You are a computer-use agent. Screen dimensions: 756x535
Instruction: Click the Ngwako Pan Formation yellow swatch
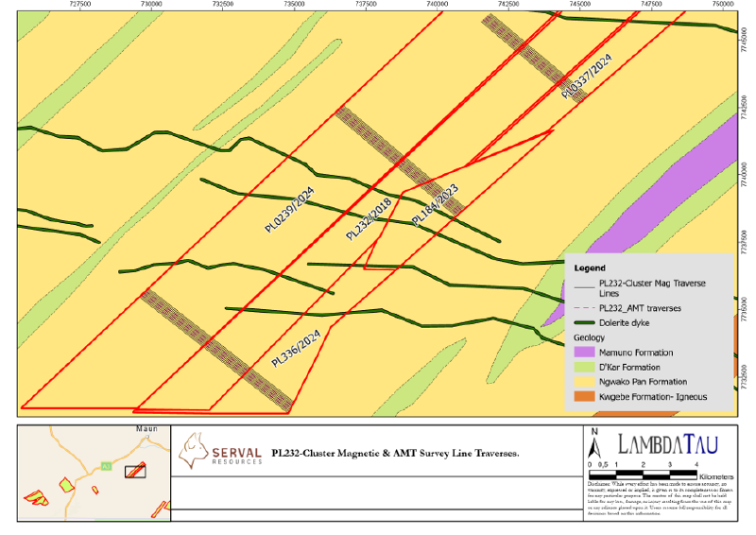pyautogui.click(x=584, y=382)
